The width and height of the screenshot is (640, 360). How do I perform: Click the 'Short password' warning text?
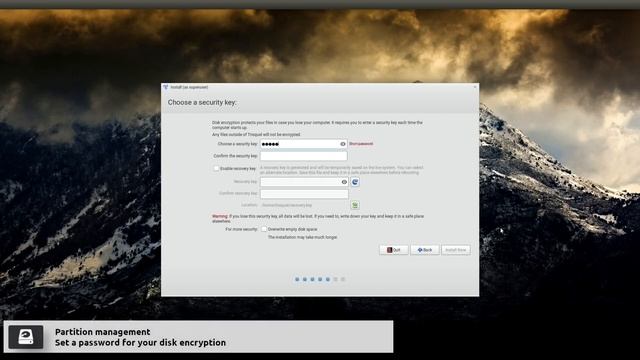361,144
